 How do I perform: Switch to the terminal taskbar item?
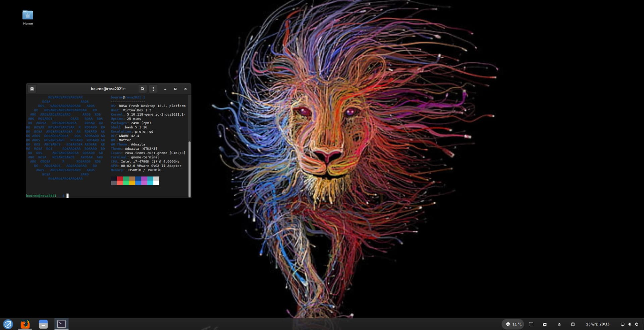tap(61, 324)
